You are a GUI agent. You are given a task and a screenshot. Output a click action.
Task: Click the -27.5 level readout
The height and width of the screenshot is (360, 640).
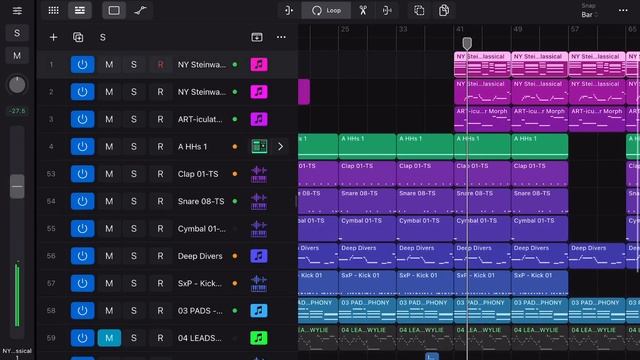(17, 111)
